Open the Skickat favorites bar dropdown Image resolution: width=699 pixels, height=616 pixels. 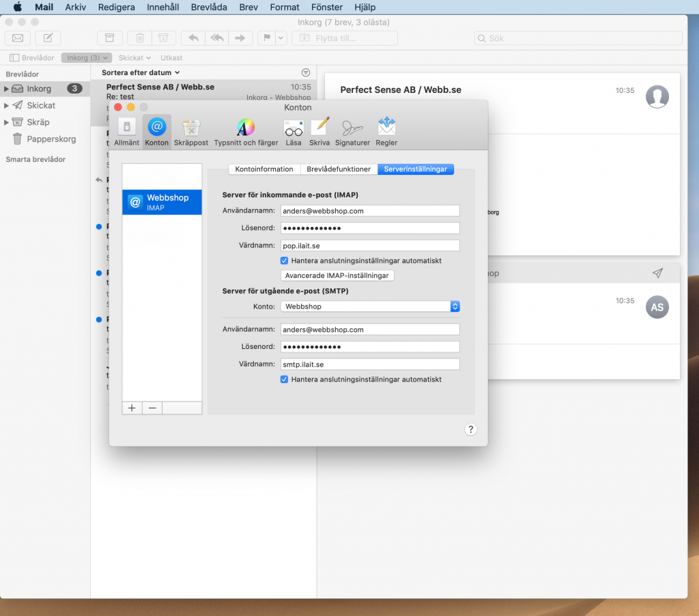point(134,57)
